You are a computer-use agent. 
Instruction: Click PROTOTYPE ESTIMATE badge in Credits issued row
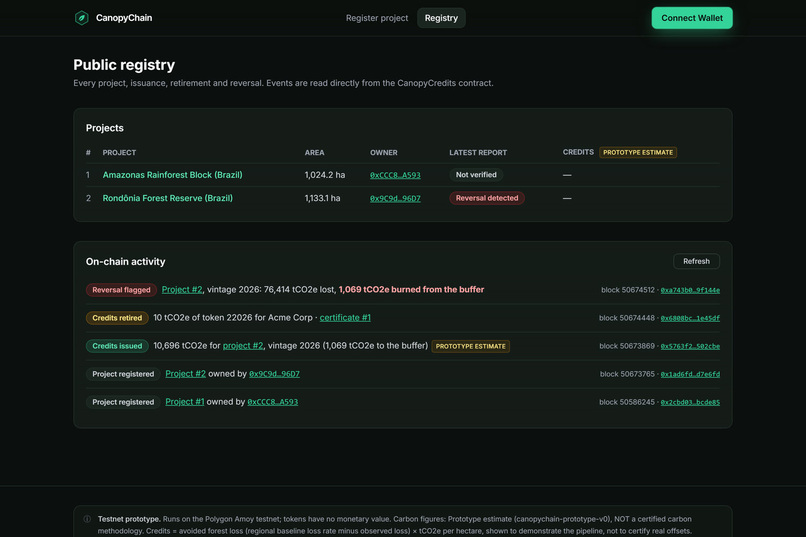470,346
